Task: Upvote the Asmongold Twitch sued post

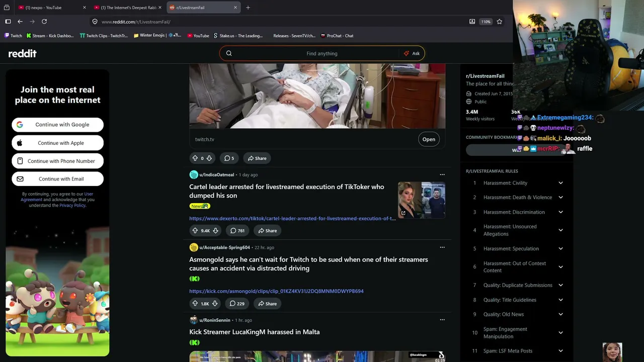Action: [195, 304]
